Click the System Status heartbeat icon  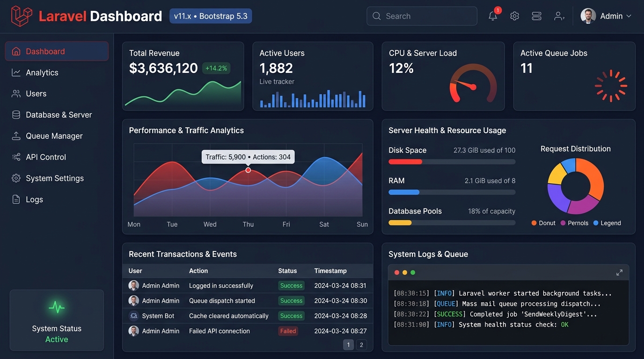(x=57, y=307)
